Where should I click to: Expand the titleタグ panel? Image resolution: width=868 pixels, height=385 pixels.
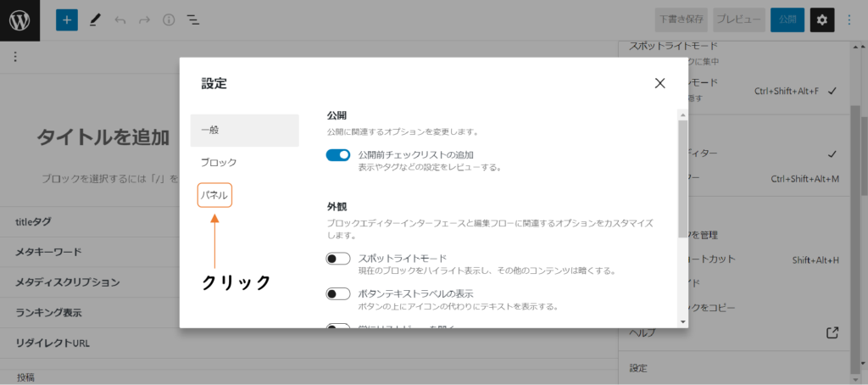point(309,221)
